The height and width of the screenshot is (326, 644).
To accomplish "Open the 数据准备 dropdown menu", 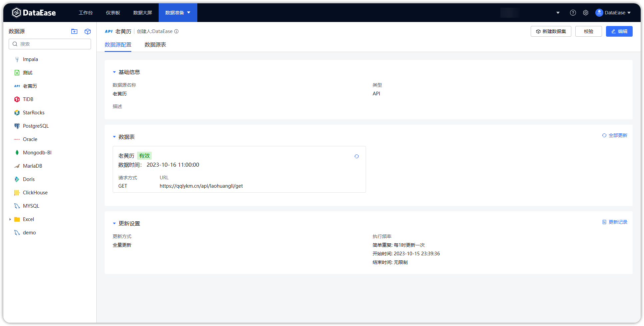I will 178,12.
